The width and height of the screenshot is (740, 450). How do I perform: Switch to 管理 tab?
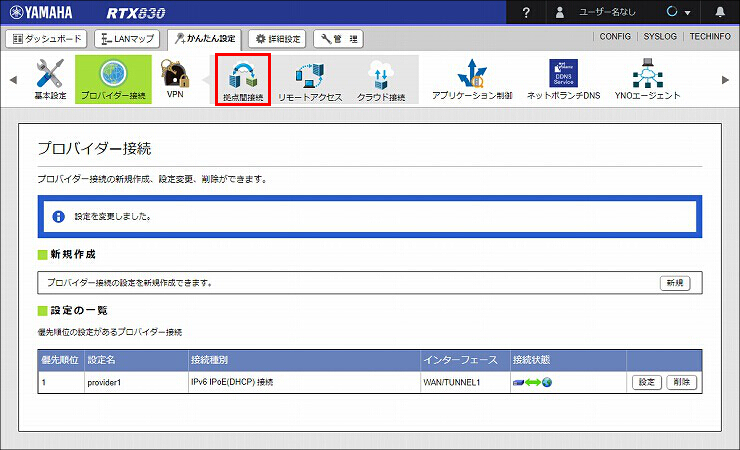click(x=338, y=39)
